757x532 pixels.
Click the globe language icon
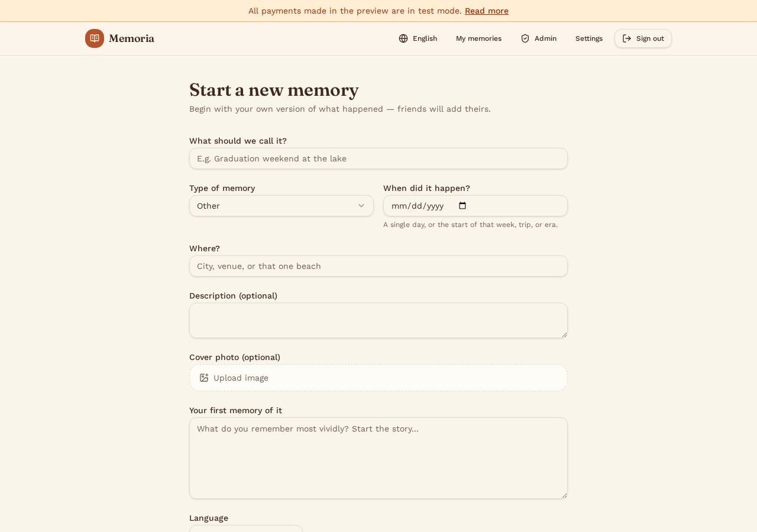[403, 38]
